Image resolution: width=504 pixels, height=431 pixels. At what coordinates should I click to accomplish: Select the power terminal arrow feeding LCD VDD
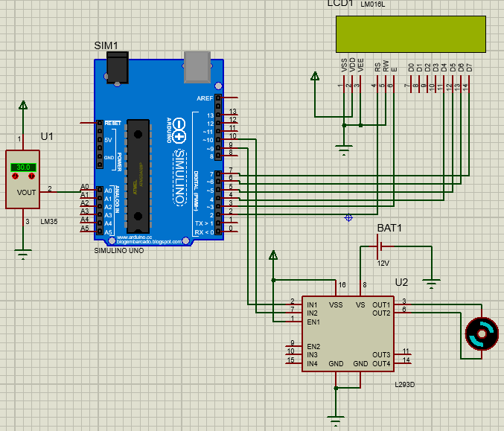[315, 76]
